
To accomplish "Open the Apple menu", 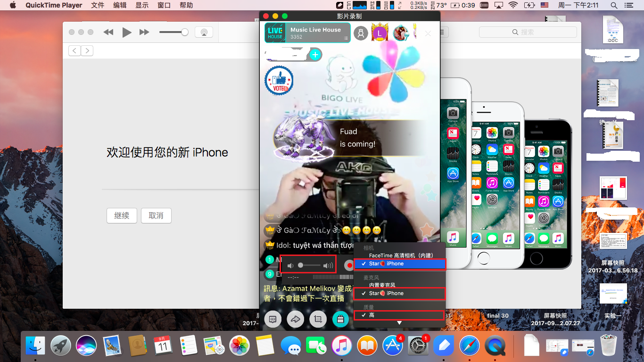I will [x=13, y=5].
